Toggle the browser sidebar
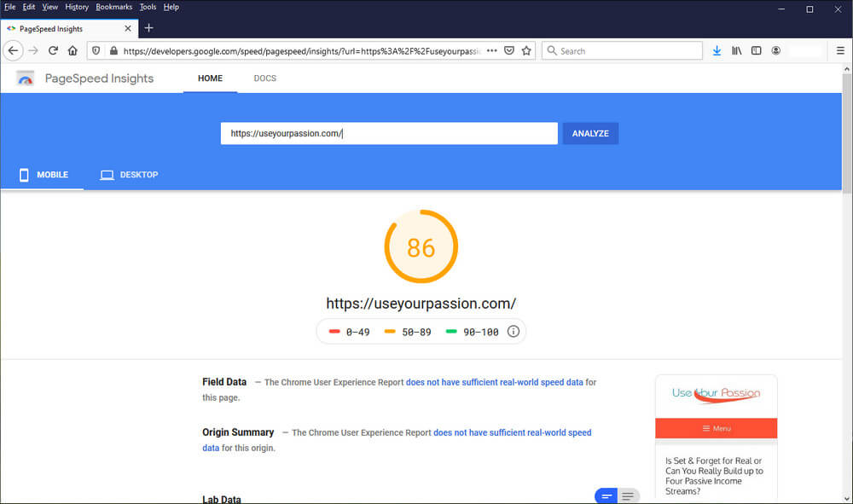 756,50
